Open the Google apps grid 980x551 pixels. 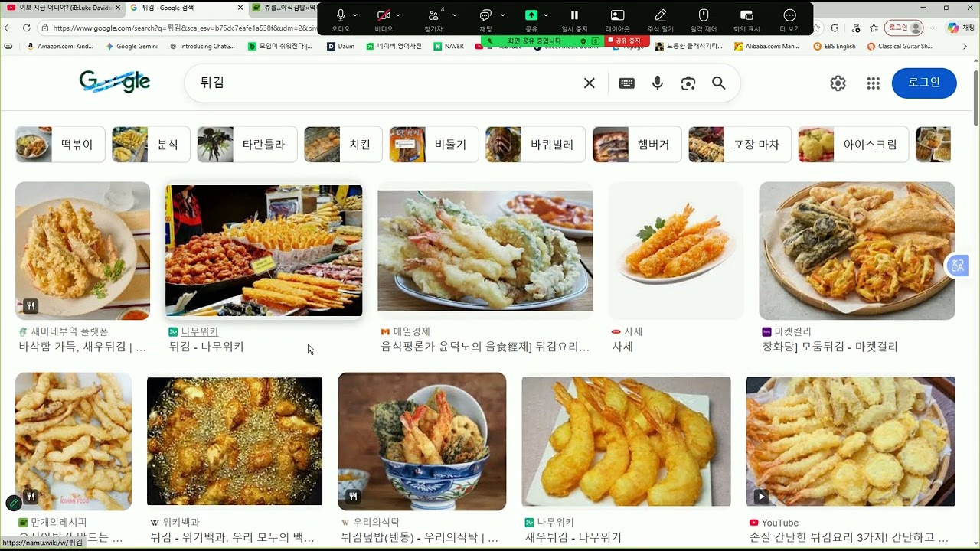[874, 83]
